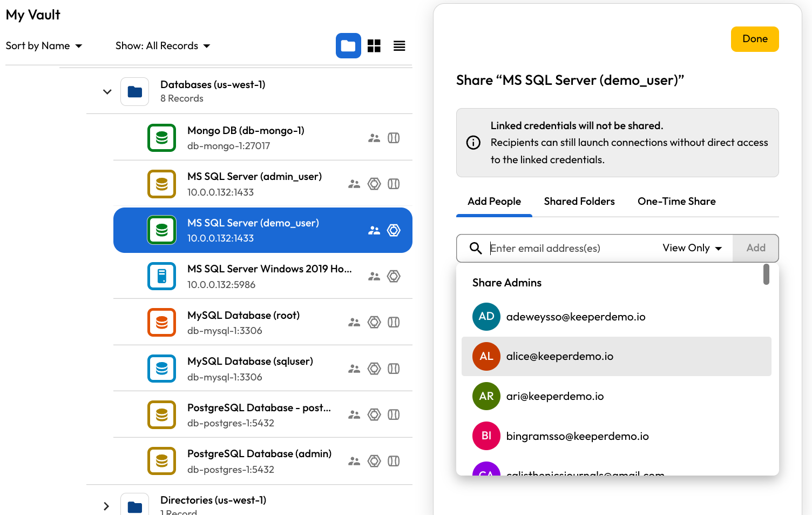Open the Sort by Name dropdown
Viewport: 812px width, 515px height.
(44, 46)
